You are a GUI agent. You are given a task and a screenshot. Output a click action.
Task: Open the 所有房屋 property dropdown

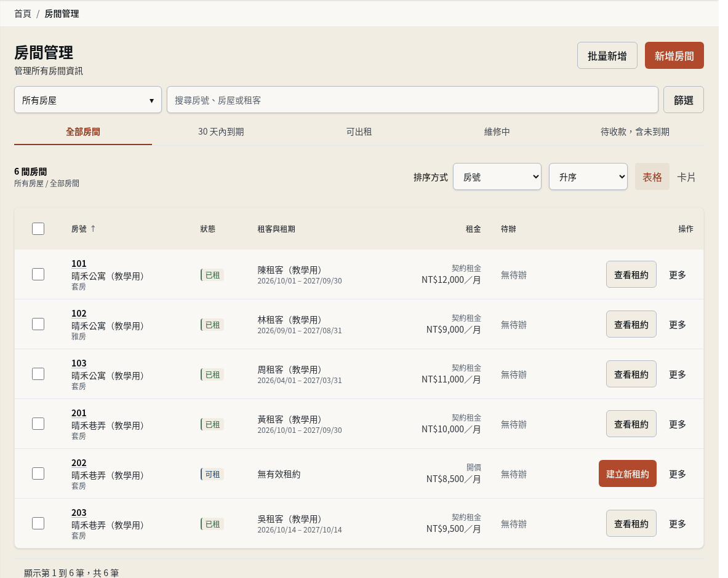pyautogui.click(x=88, y=100)
